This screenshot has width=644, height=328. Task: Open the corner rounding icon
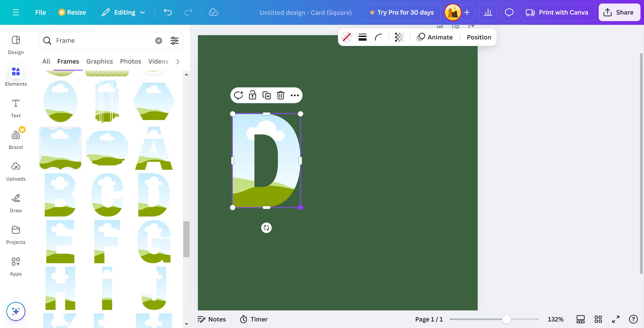(378, 37)
